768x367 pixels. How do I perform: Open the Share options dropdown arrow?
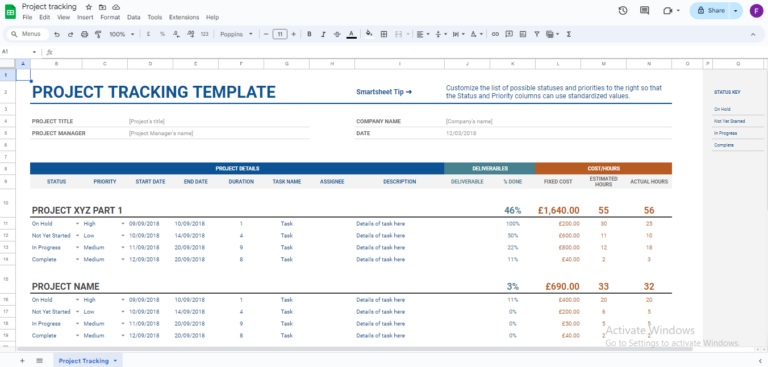[736, 10]
